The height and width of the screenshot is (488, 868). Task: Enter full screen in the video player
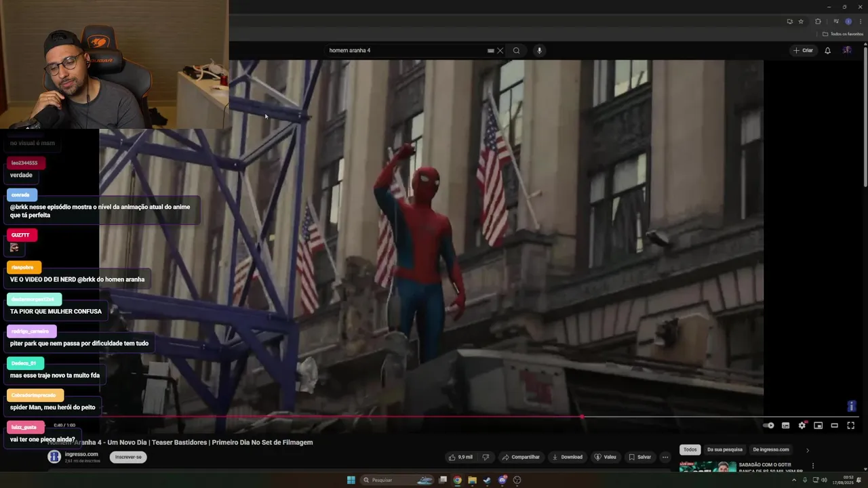tap(850, 426)
